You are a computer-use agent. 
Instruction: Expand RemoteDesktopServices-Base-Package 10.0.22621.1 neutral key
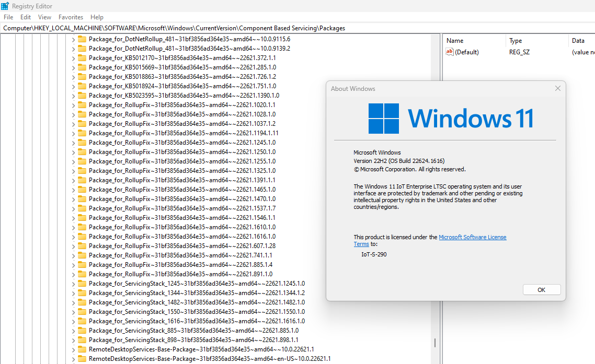coord(73,349)
